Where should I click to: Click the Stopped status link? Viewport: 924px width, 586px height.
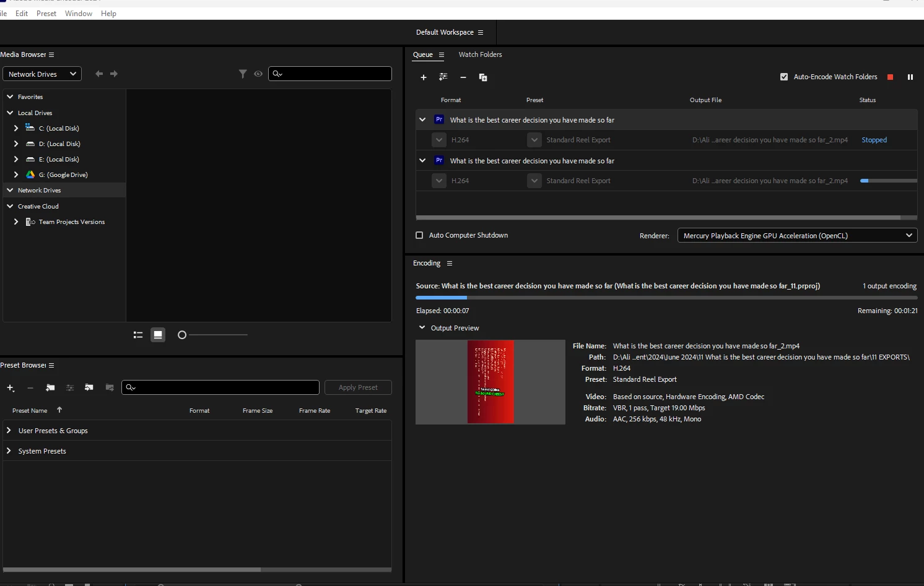point(874,140)
